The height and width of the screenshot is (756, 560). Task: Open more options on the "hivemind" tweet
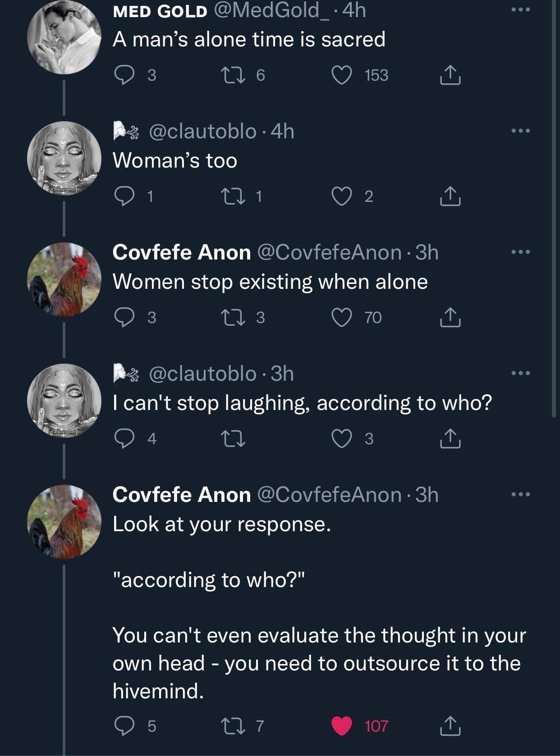521,494
